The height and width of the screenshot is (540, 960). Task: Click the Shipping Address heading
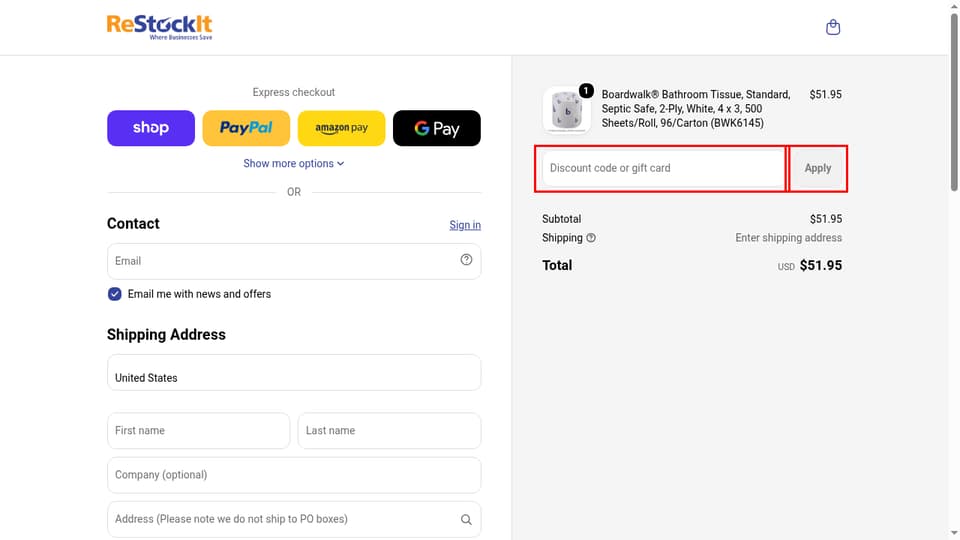167,334
